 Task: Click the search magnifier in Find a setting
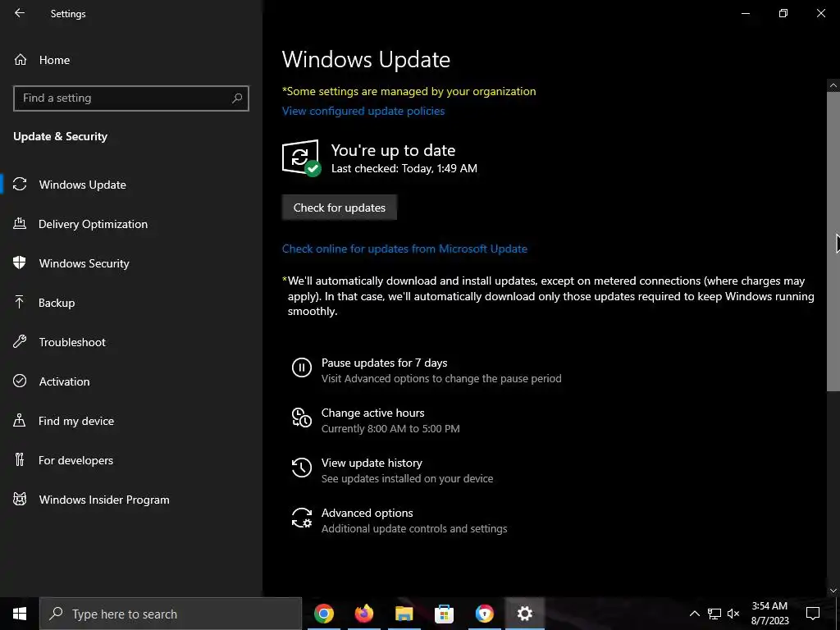[237, 98]
